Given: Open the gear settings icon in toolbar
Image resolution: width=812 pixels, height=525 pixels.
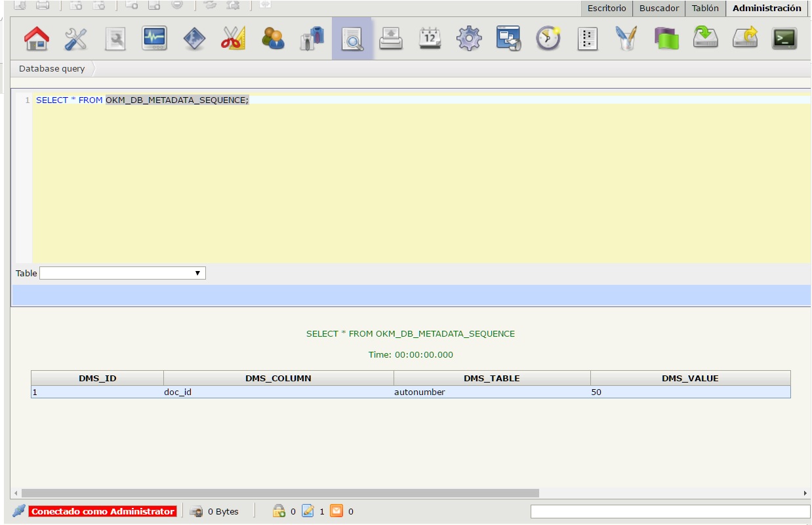Looking at the screenshot, I should pyautogui.click(x=469, y=39).
